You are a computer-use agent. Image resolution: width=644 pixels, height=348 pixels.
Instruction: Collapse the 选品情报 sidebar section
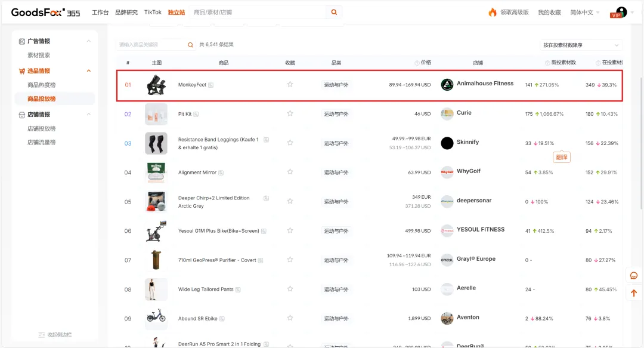coord(89,71)
